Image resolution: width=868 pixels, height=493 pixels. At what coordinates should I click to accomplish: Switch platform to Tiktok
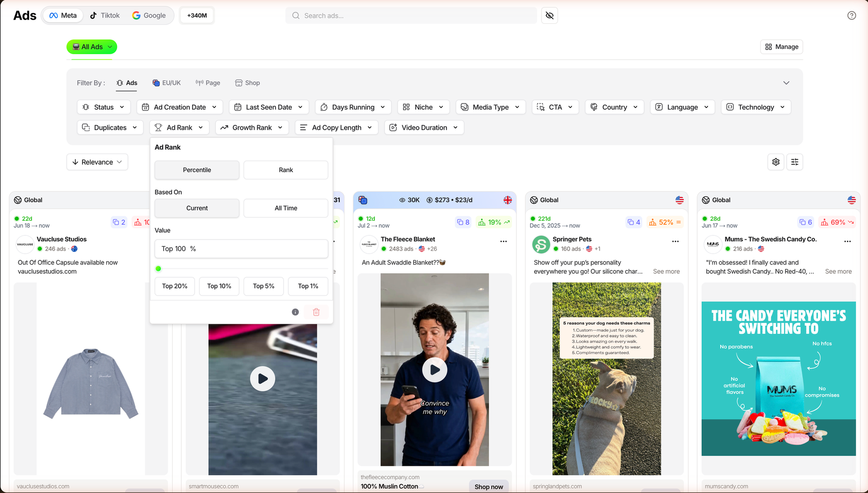point(105,15)
